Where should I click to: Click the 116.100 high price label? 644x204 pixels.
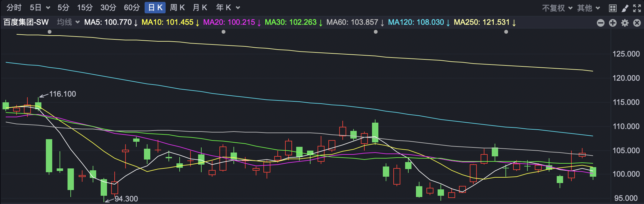[x=63, y=94]
